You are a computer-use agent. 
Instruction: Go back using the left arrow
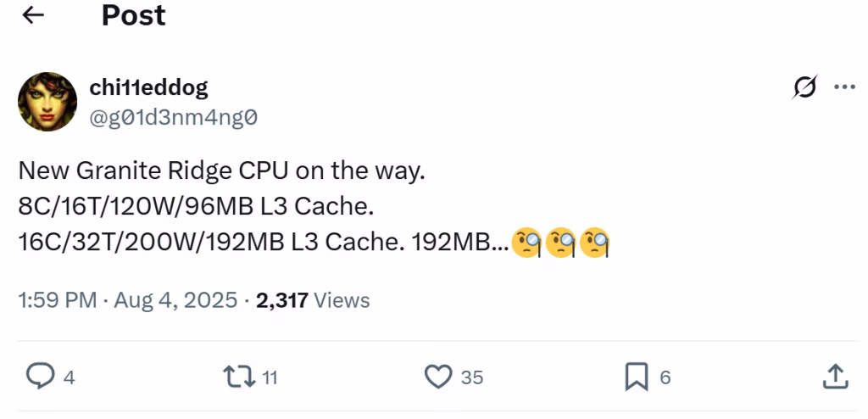click(x=33, y=16)
